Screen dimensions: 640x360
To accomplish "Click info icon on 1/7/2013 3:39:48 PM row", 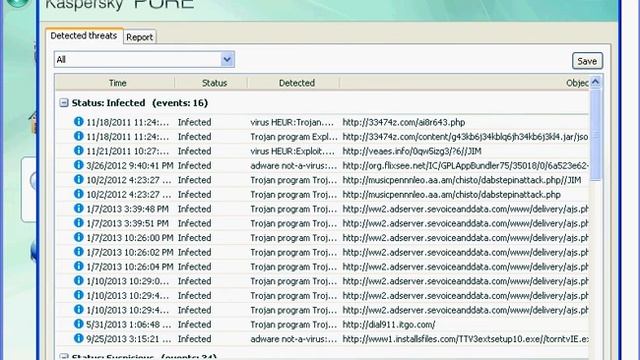I will (x=78, y=209).
